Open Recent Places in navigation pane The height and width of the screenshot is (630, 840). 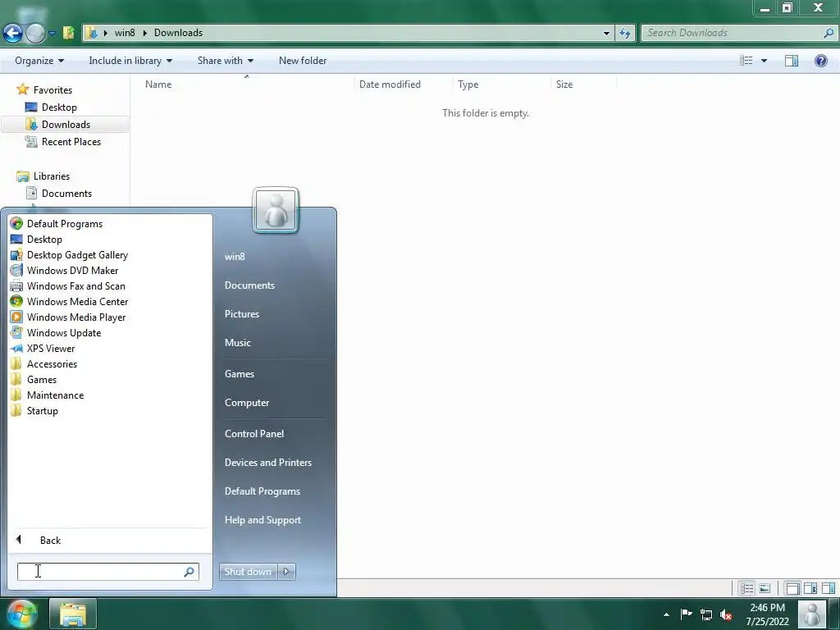click(71, 141)
